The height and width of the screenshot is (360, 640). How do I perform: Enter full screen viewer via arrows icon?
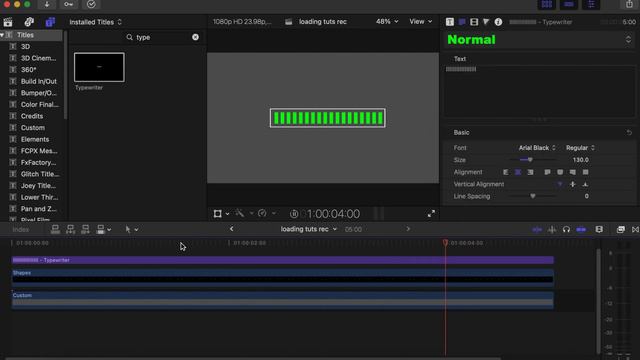pos(431,214)
